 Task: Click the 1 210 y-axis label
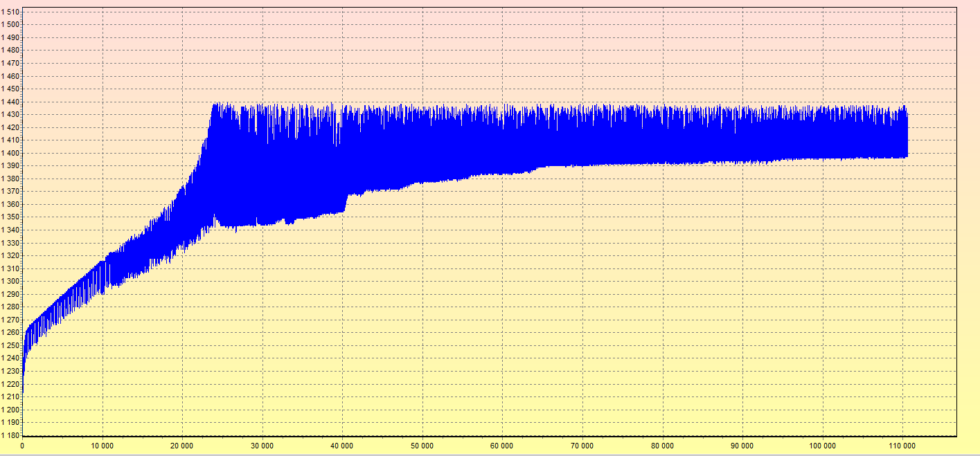point(10,397)
